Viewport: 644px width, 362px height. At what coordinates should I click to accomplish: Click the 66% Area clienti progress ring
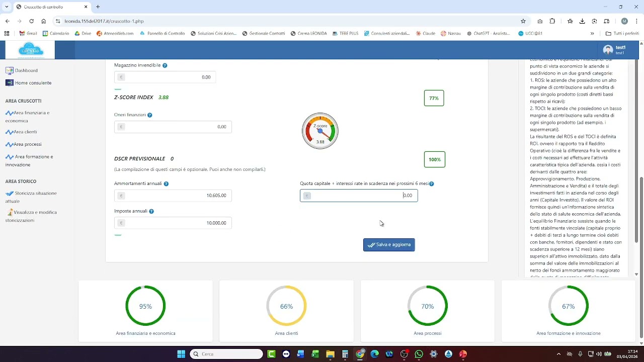286,306
